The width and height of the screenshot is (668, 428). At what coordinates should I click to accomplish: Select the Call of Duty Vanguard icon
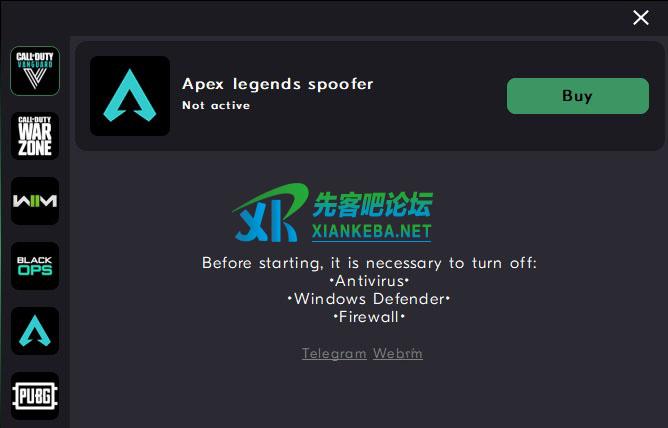35,71
